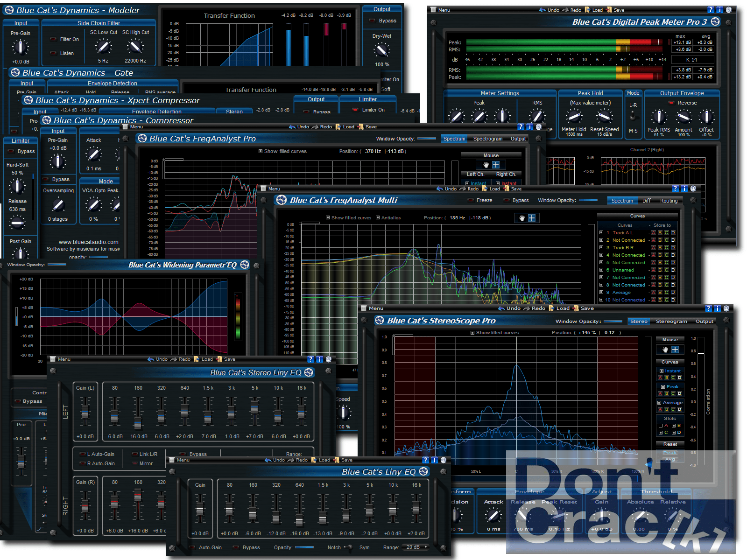This screenshot has width=747, height=560.
Task: Adjust Window Opacity slider in FreqAnalyst Multi
Action: [588, 200]
